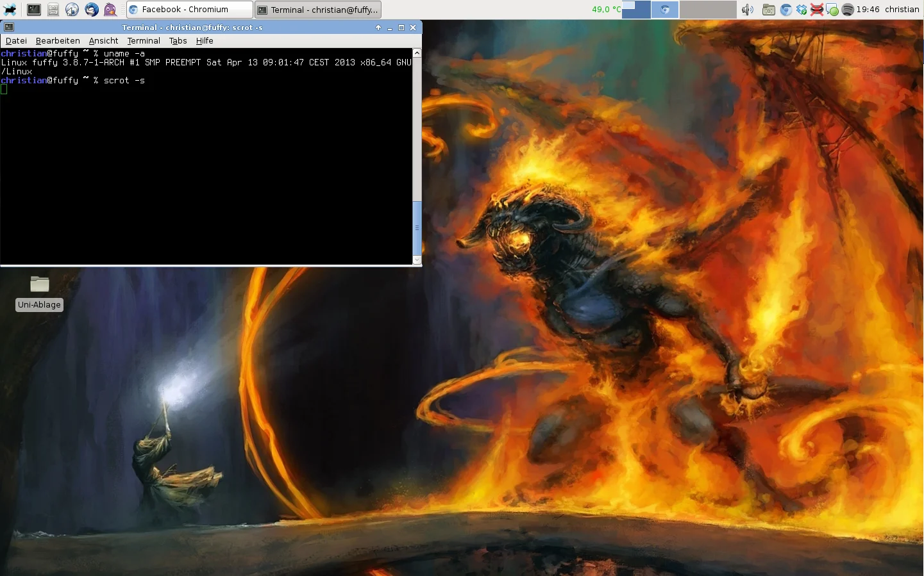Click the terminal scrollbar thumb
Screen dimensions: 924x576
point(417,227)
